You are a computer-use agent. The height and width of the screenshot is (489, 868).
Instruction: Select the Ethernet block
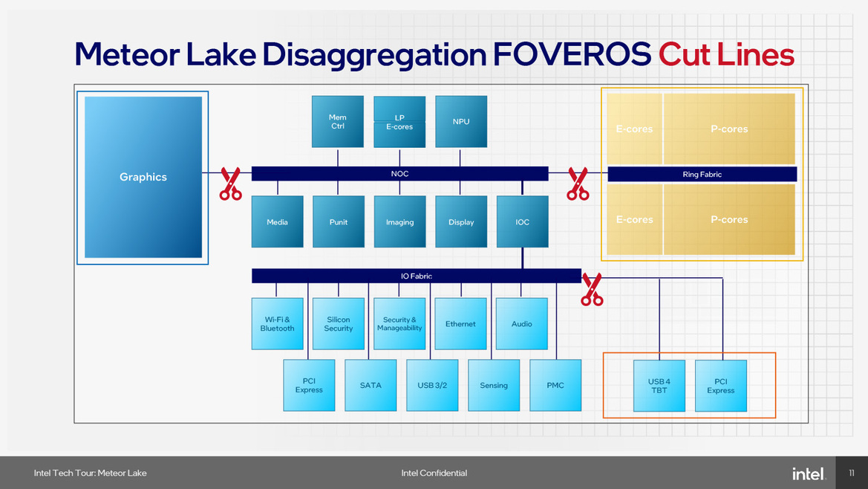[x=460, y=324]
